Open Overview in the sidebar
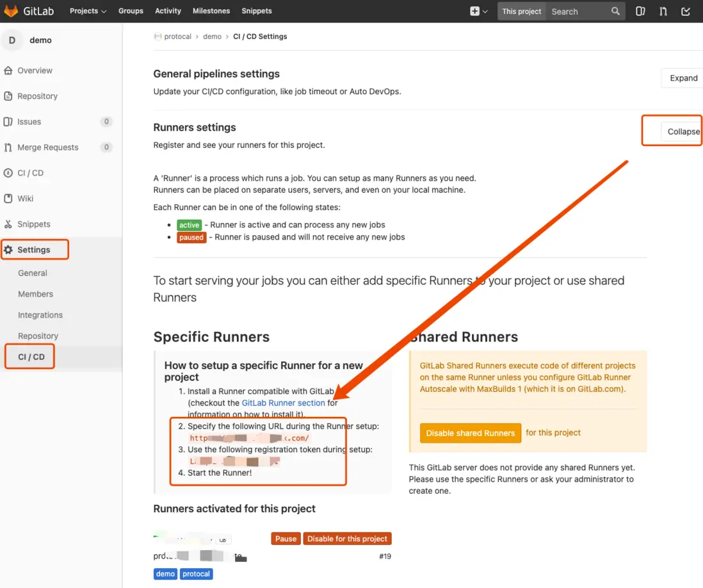The image size is (703, 588). (x=35, y=70)
